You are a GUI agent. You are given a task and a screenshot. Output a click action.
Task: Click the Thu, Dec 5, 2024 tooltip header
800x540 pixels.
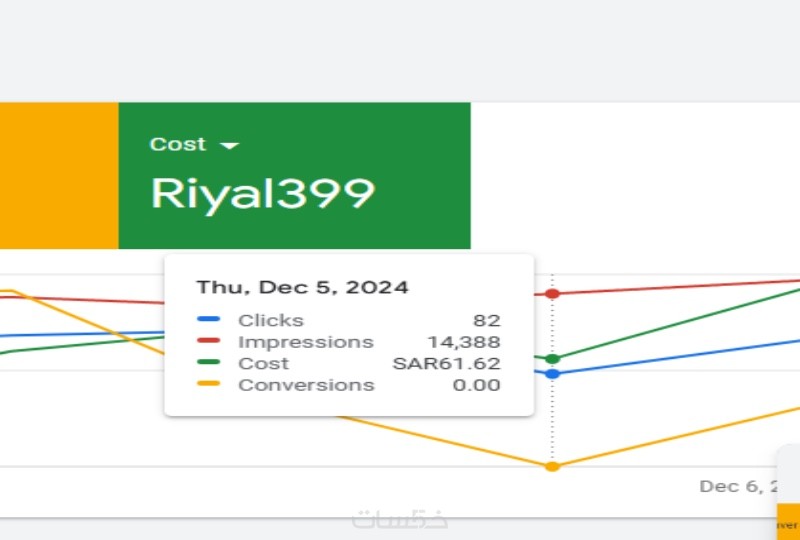coord(302,287)
